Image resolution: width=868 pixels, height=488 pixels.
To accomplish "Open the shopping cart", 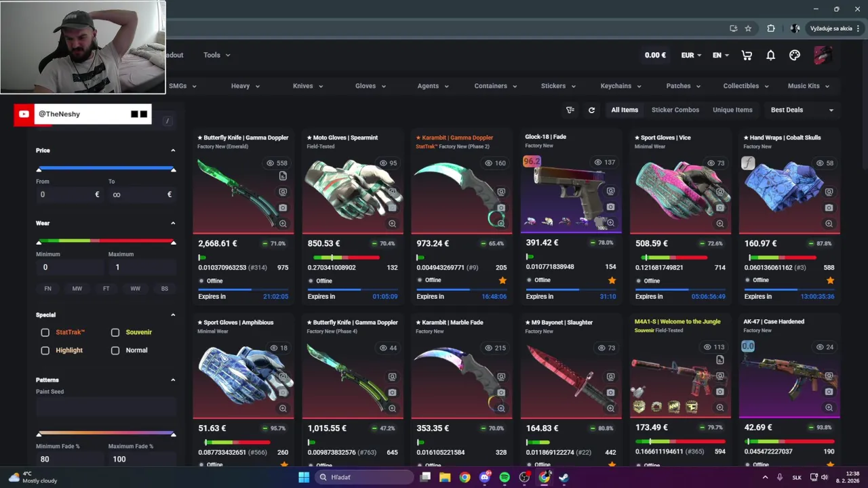I will (747, 56).
